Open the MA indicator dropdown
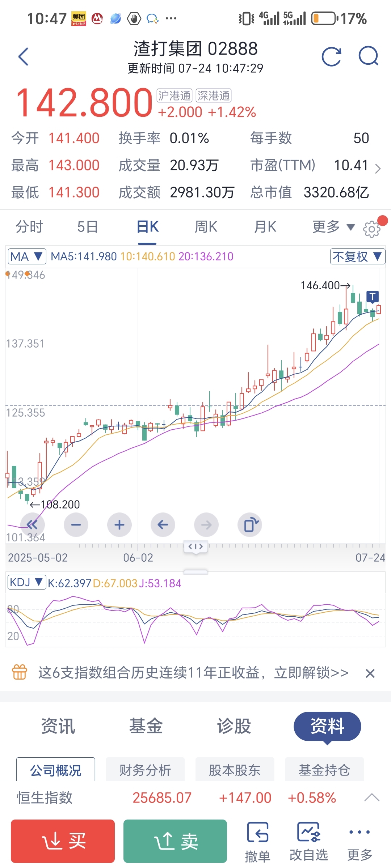Screen dimensions: 391x868 [x=27, y=256]
